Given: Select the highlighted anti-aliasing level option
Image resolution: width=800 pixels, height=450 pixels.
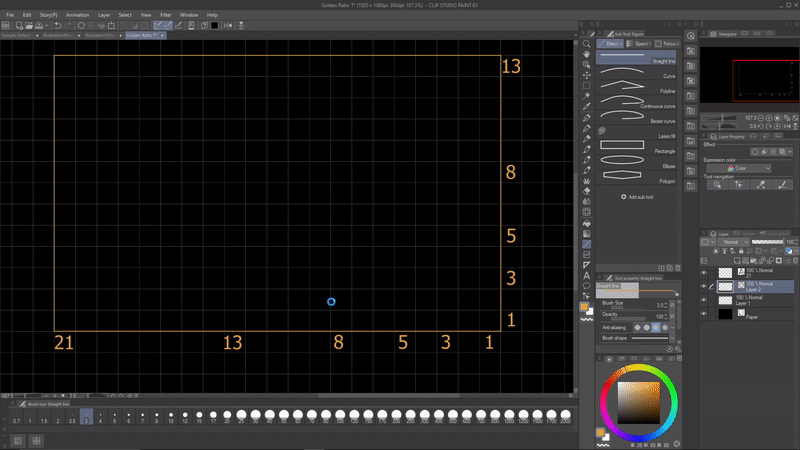Looking at the screenshot, I should pyautogui.click(x=656, y=328).
